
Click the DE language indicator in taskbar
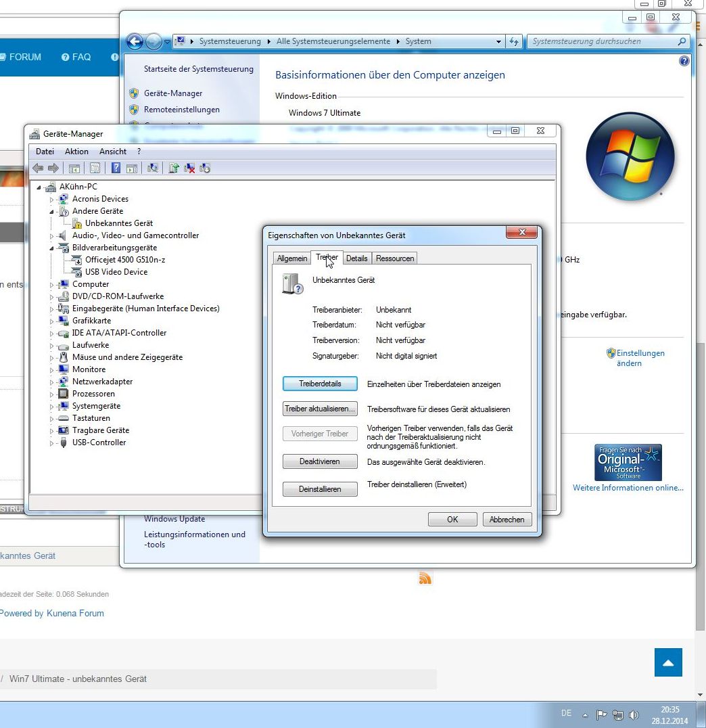(x=566, y=713)
